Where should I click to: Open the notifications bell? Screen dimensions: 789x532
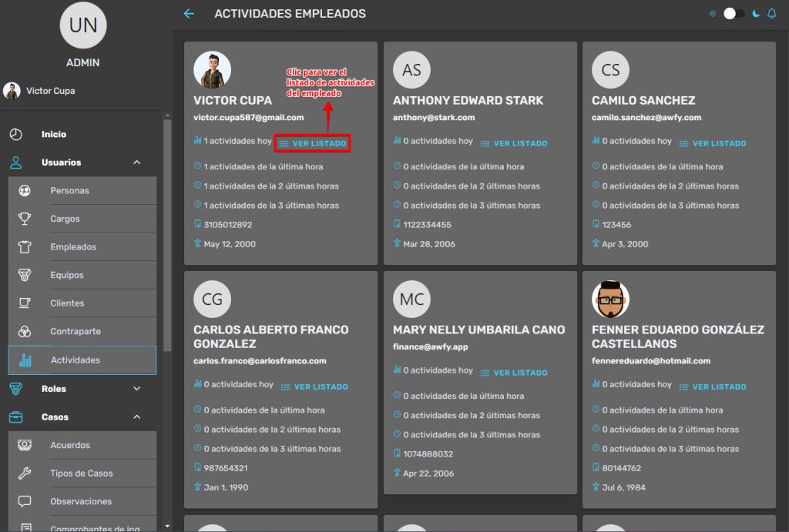click(771, 14)
